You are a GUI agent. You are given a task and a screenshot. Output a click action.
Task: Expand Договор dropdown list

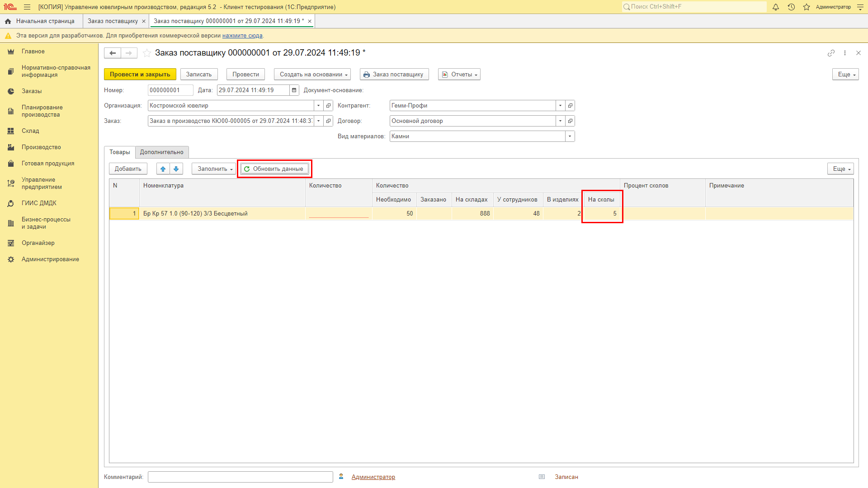pyautogui.click(x=560, y=121)
